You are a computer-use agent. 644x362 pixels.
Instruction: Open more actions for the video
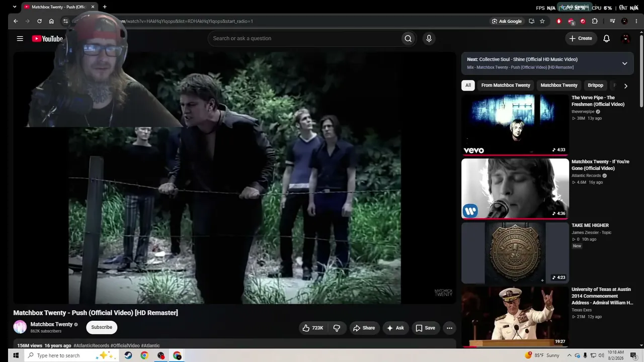[x=449, y=328]
